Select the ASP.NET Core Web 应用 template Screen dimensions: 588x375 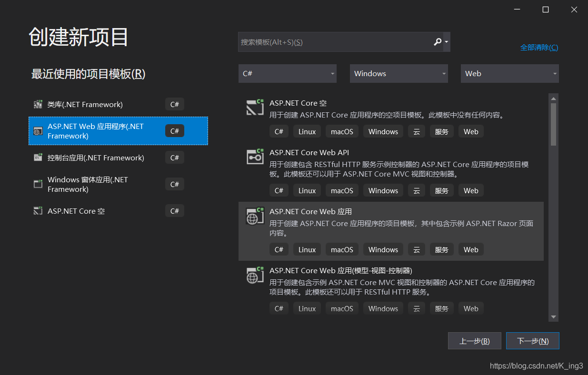pyautogui.click(x=391, y=231)
